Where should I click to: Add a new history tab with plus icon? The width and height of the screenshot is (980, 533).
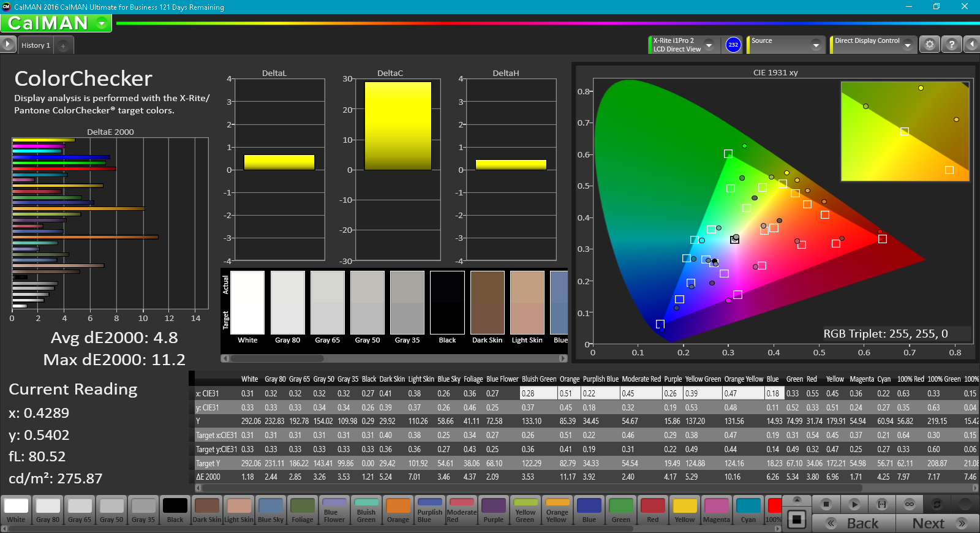(63, 46)
